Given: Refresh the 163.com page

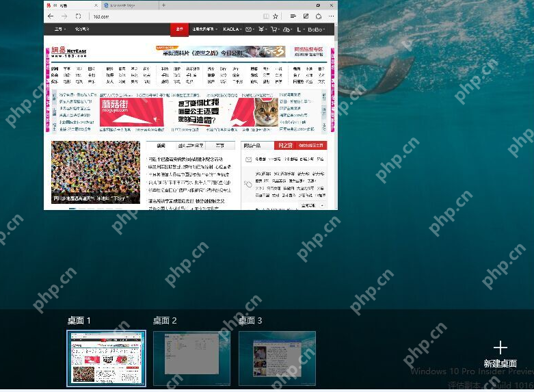Looking at the screenshot, I should click(x=79, y=16).
